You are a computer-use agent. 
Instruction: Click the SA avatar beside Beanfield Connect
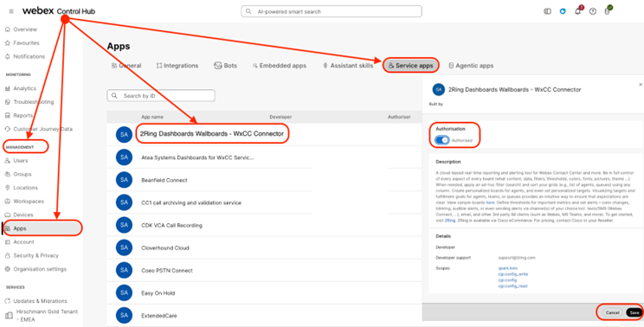[x=124, y=180]
